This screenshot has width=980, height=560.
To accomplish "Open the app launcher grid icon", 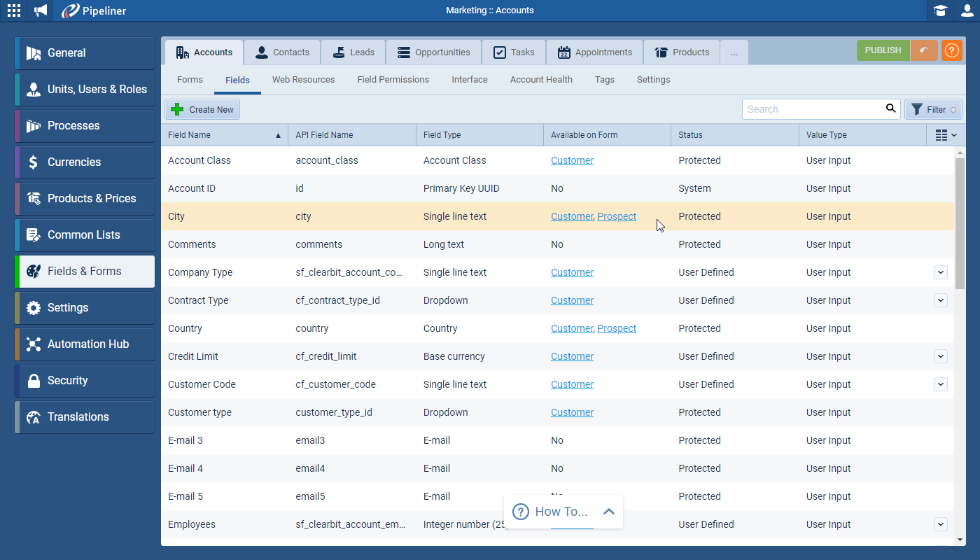I will tap(13, 10).
